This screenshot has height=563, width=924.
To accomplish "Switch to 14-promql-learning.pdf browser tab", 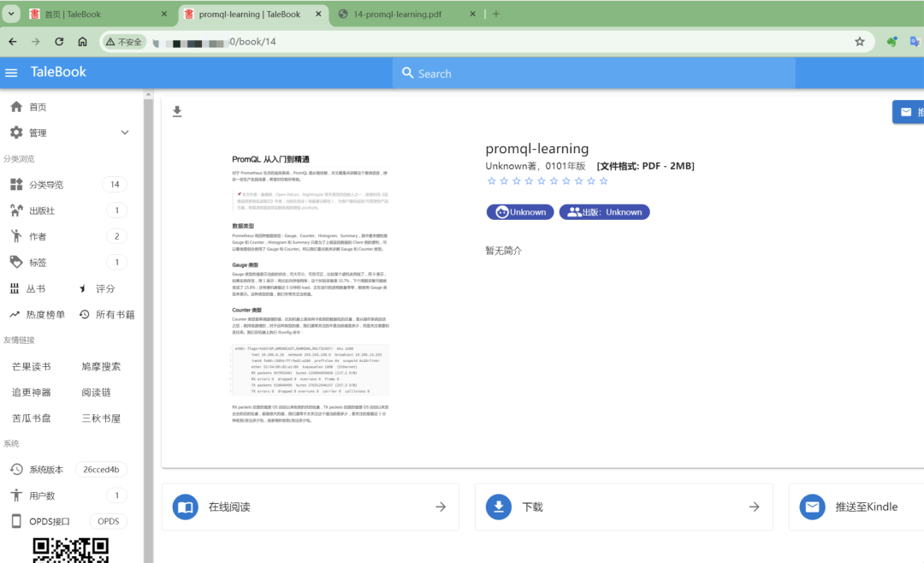I will [x=406, y=15].
